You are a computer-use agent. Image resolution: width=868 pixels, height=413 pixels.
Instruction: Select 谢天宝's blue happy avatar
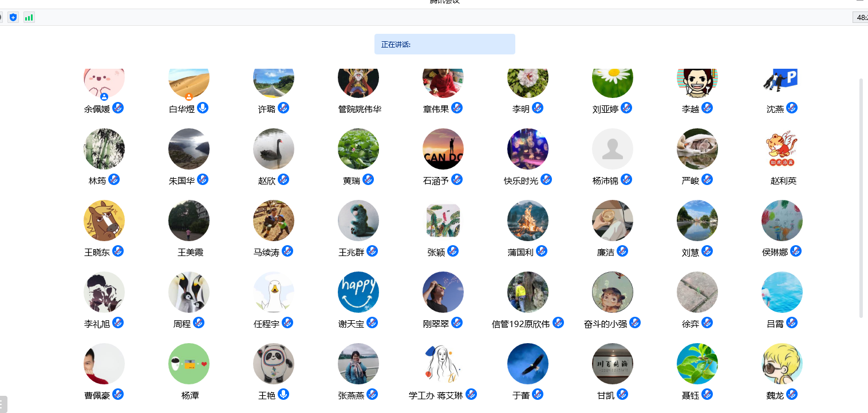coord(358,292)
